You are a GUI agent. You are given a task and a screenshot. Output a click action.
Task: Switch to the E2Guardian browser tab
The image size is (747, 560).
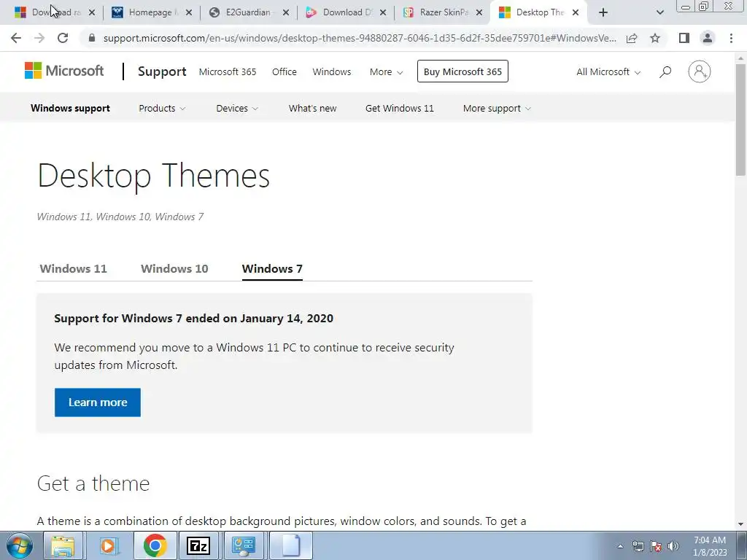(248, 12)
